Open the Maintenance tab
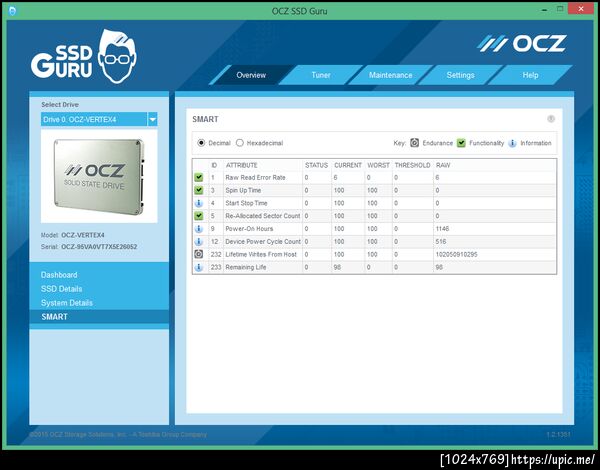Screen dimensions: 600x470 pyautogui.click(x=390, y=75)
